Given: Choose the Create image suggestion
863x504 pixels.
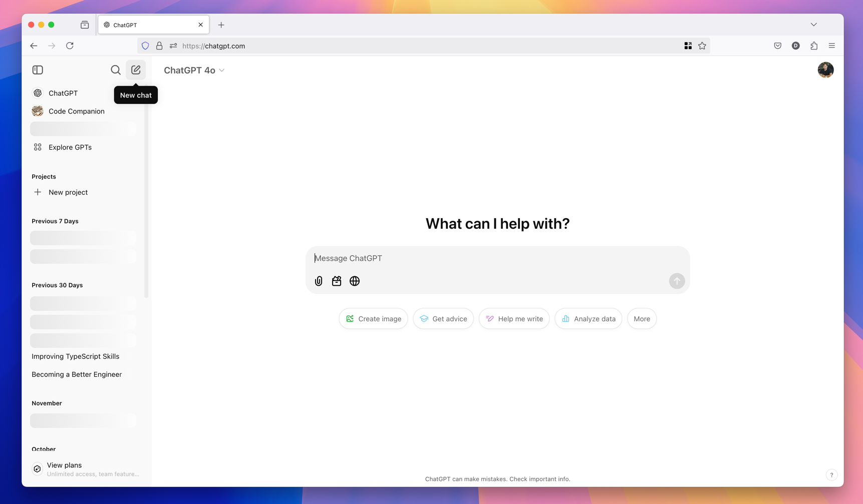Looking at the screenshot, I should pos(374,319).
